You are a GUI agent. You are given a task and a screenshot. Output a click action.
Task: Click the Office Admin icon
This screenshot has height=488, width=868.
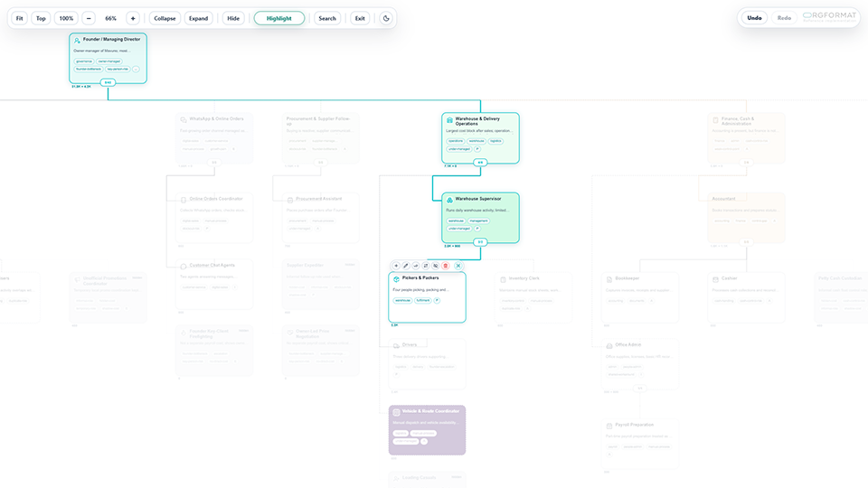click(609, 346)
